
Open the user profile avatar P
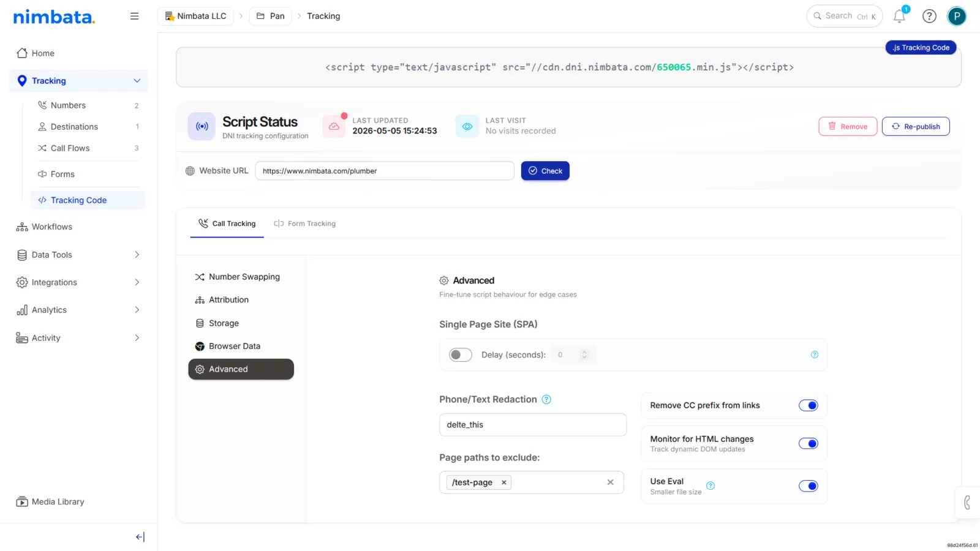coord(956,16)
